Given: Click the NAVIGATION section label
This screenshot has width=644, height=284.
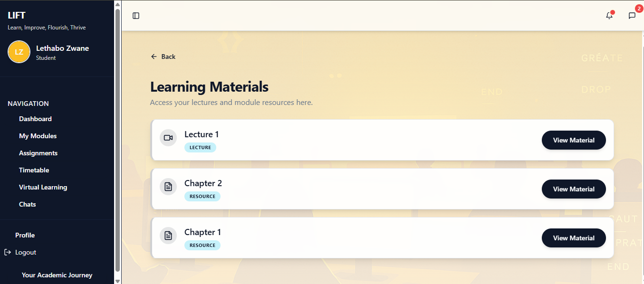Looking at the screenshot, I should (x=28, y=104).
